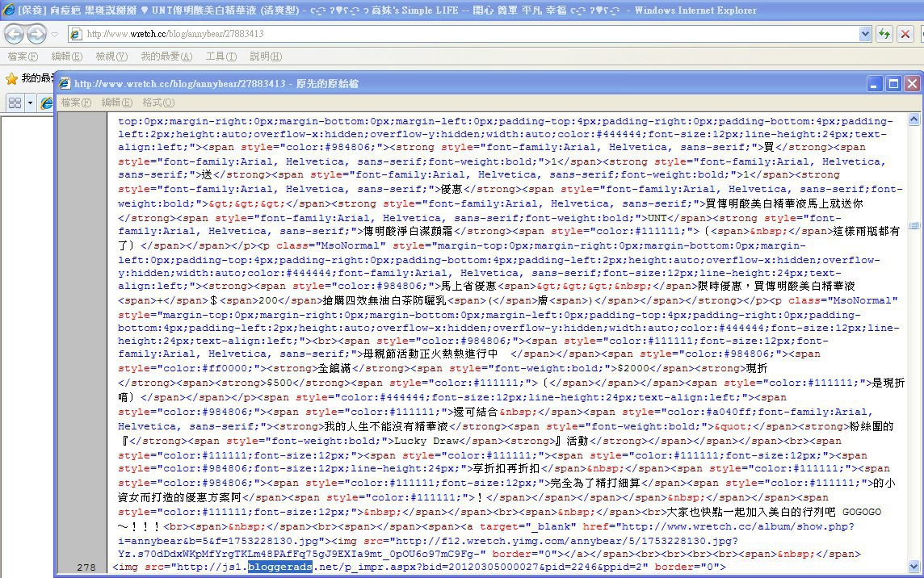Select the Internet Explorer page tab icon

(47, 103)
